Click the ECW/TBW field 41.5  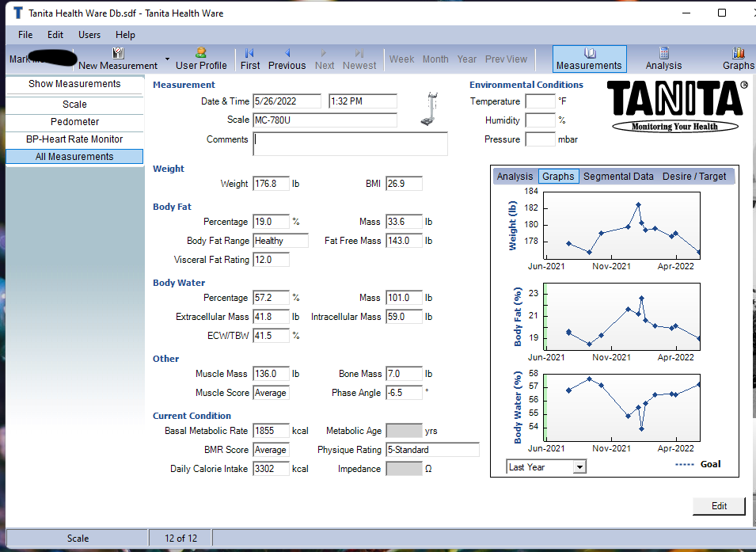(271, 336)
